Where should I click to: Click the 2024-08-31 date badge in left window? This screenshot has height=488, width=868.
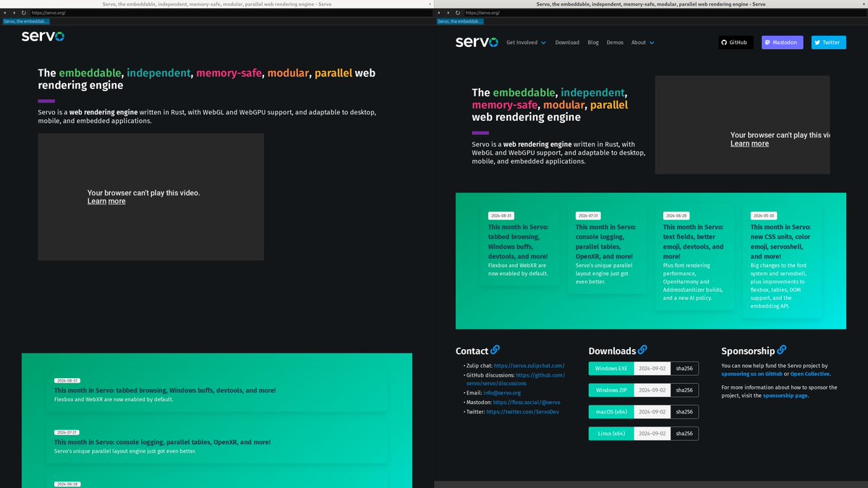(x=67, y=380)
